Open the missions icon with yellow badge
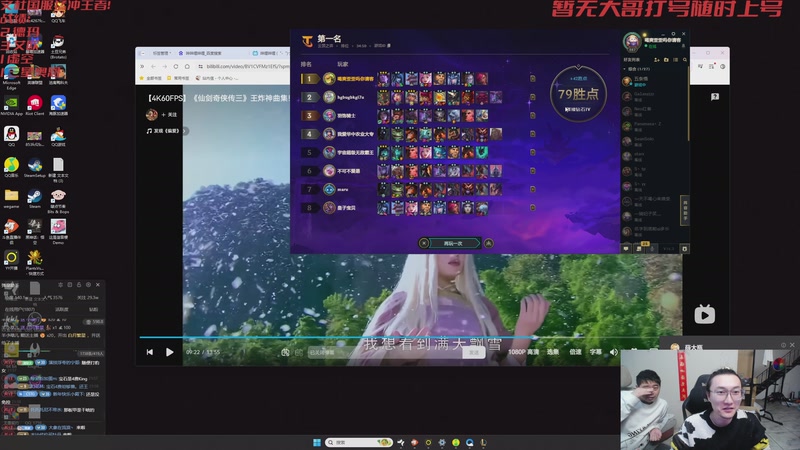The image size is (800, 450). click(x=639, y=248)
